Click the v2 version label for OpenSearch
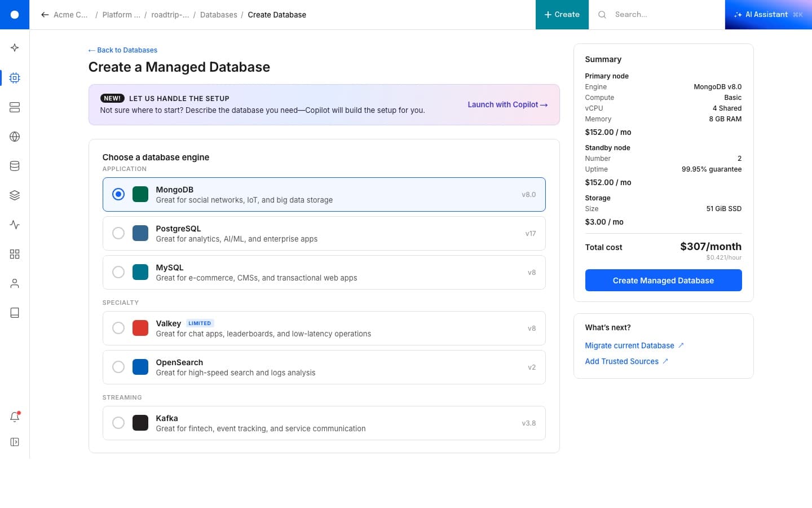 (x=532, y=367)
